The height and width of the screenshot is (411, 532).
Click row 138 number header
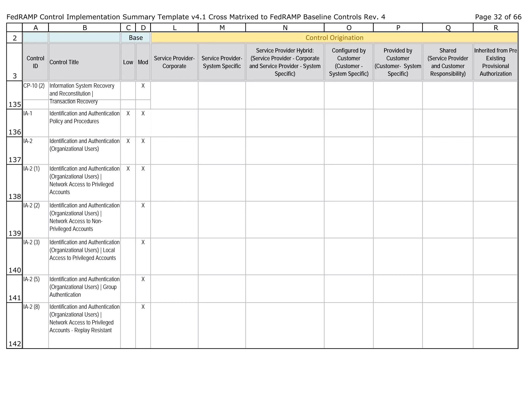15,183
